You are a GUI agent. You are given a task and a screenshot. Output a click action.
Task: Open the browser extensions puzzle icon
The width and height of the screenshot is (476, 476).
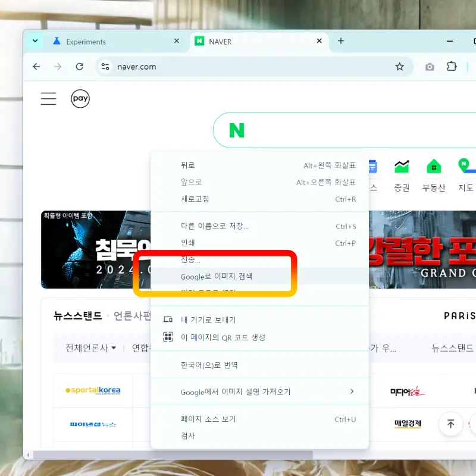452,67
